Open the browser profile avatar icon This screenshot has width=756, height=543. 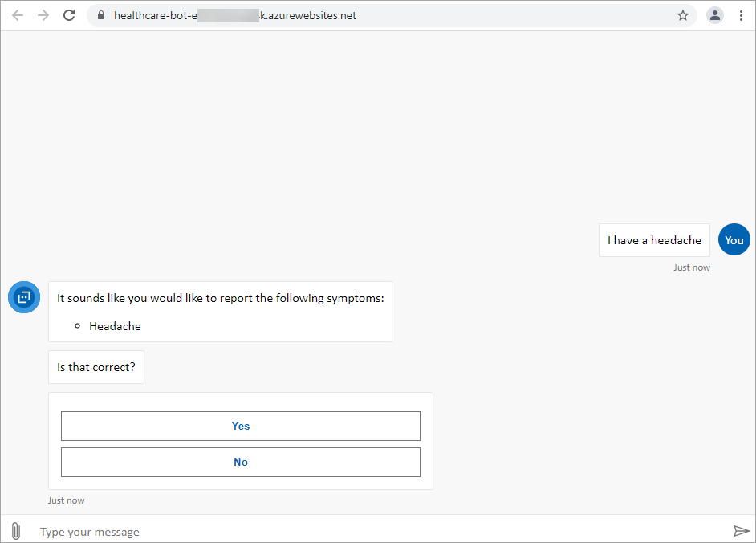click(715, 14)
